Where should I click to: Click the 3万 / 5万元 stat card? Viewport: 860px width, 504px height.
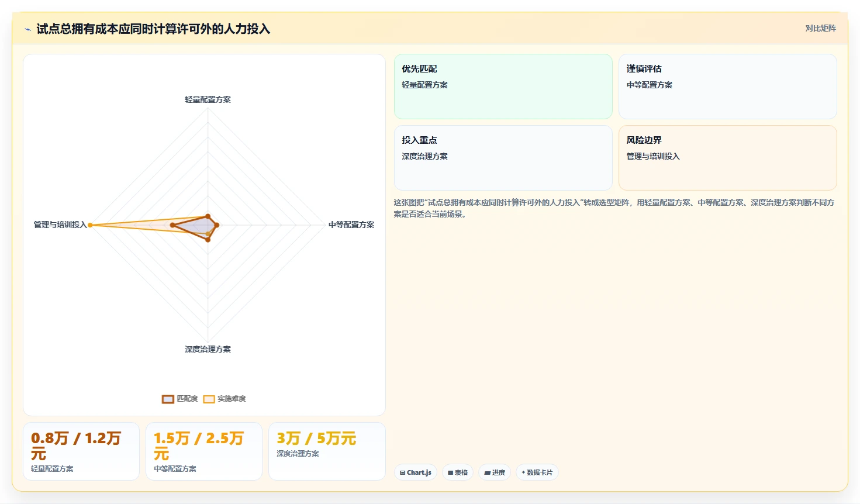(x=327, y=451)
